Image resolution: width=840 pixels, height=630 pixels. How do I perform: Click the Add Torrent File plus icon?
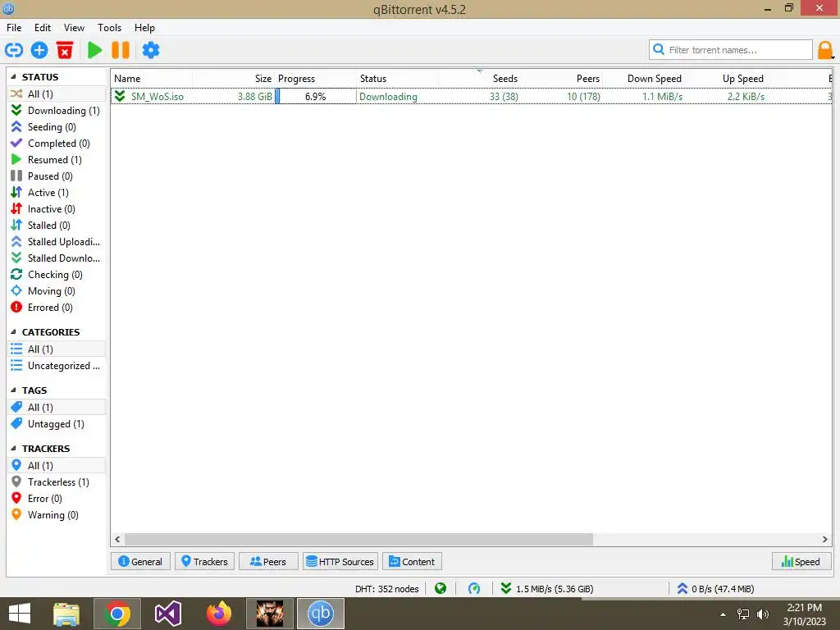click(39, 50)
